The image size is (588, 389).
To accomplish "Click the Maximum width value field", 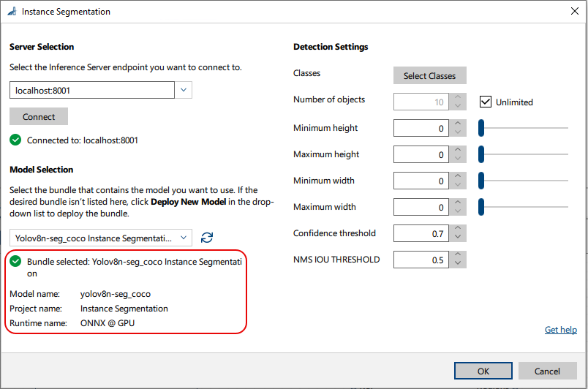I will [x=421, y=207].
